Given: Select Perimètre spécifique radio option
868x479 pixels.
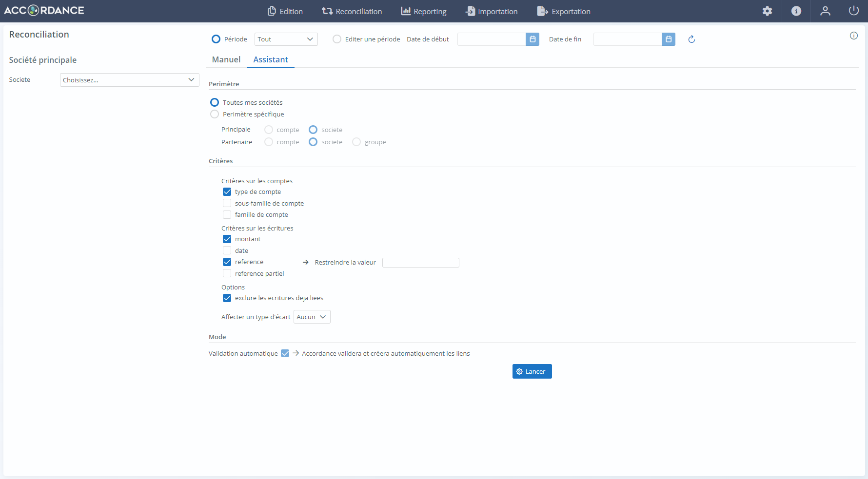Looking at the screenshot, I should point(215,114).
